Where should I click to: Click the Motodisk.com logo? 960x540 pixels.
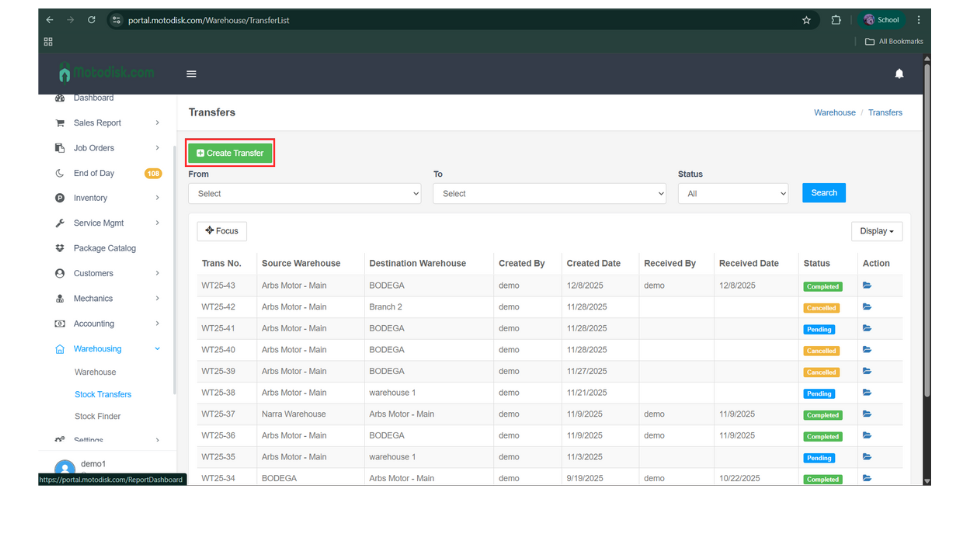click(x=107, y=73)
